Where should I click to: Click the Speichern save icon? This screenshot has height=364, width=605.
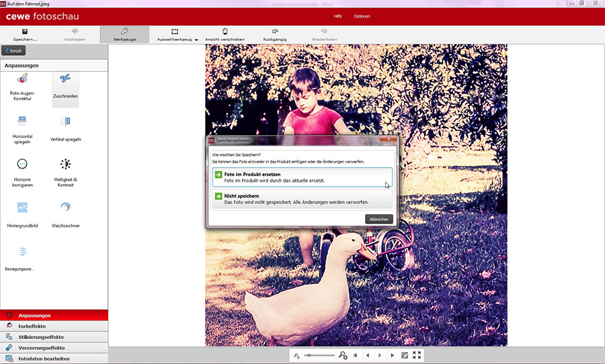click(25, 32)
